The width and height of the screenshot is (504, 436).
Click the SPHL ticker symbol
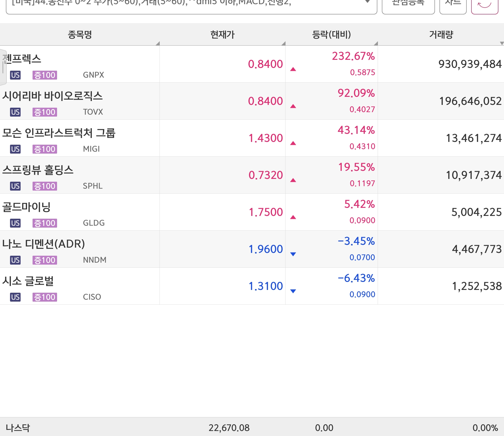point(93,186)
